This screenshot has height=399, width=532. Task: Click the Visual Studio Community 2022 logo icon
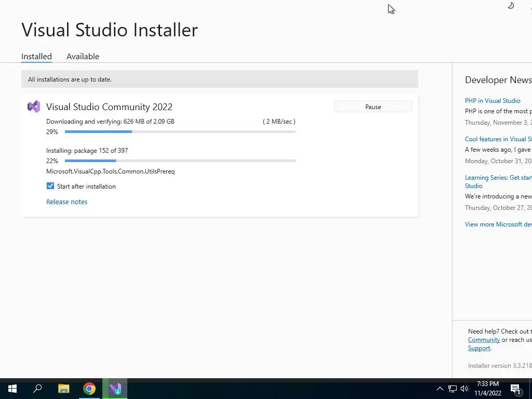(34, 107)
